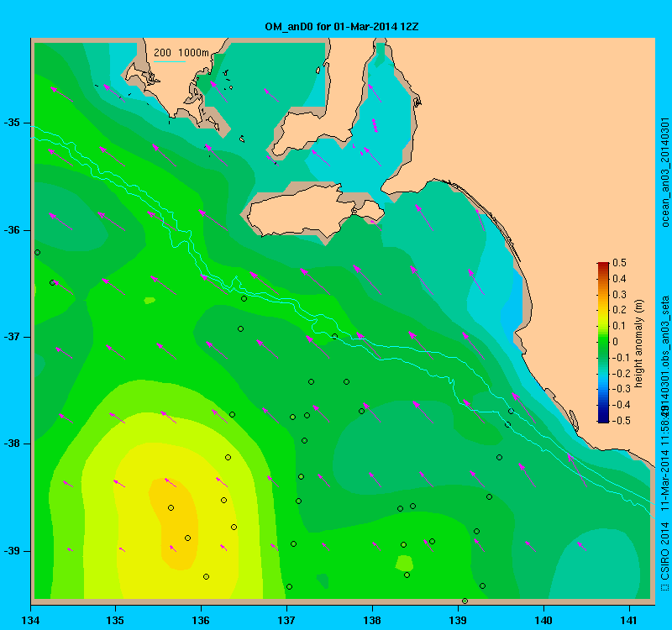Click the 137 longitude axis label
This screenshot has width=672, height=630.
click(x=286, y=620)
